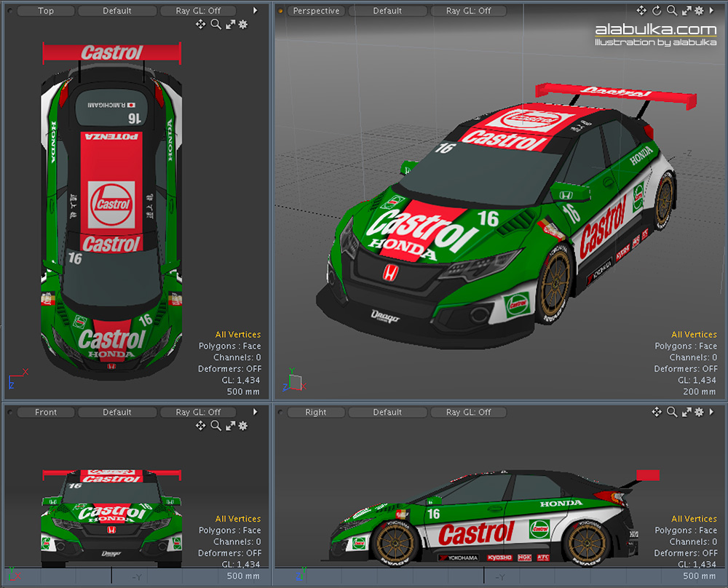
Task: Toggle the indicator dot beside the Right label
Action: [280, 412]
